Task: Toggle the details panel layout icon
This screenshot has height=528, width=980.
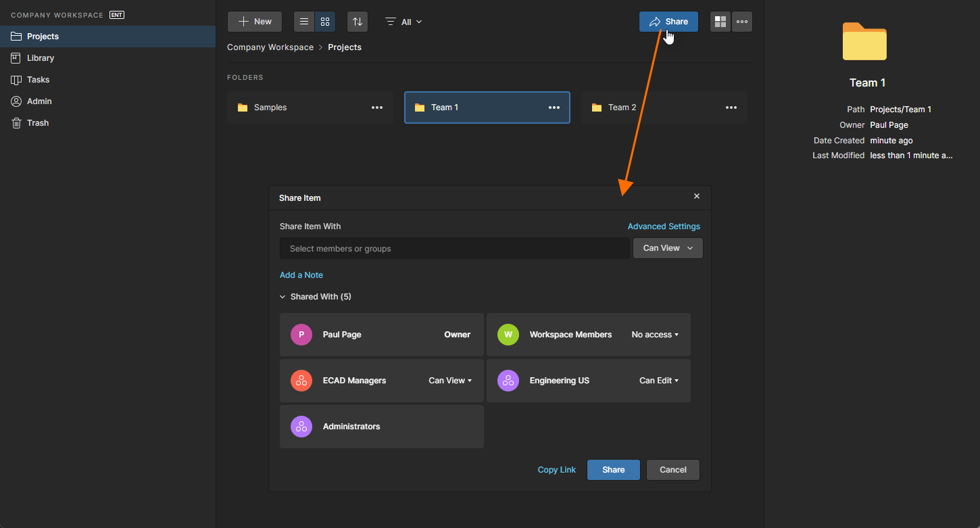Action: (720, 22)
